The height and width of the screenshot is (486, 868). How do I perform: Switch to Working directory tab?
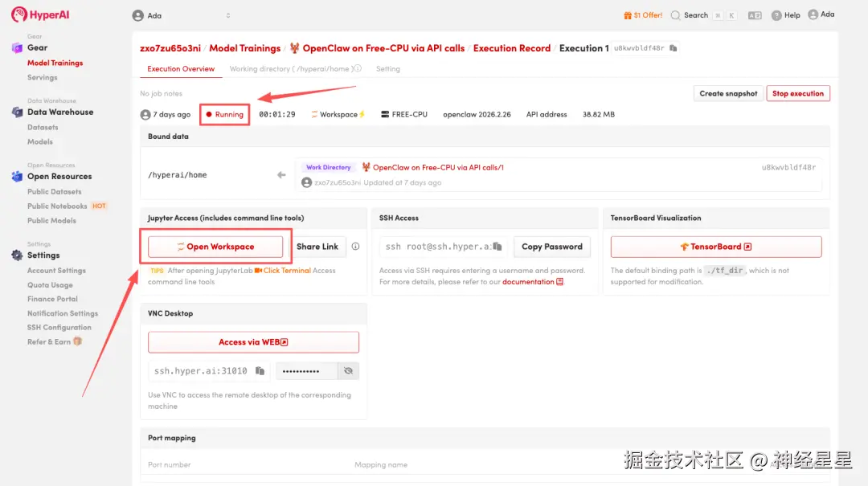(291, 69)
